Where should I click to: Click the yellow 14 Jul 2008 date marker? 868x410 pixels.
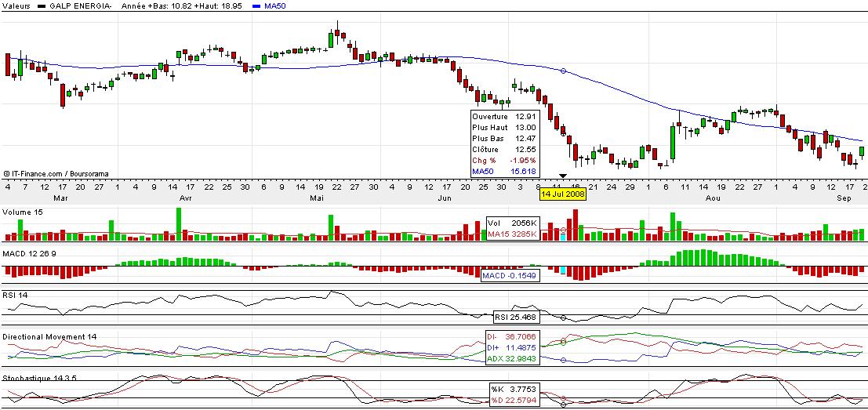point(562,194)
